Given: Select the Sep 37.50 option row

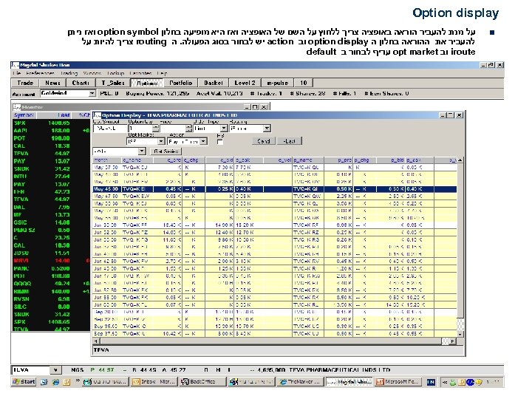Looking at the screenshot, I should (275, 334).
